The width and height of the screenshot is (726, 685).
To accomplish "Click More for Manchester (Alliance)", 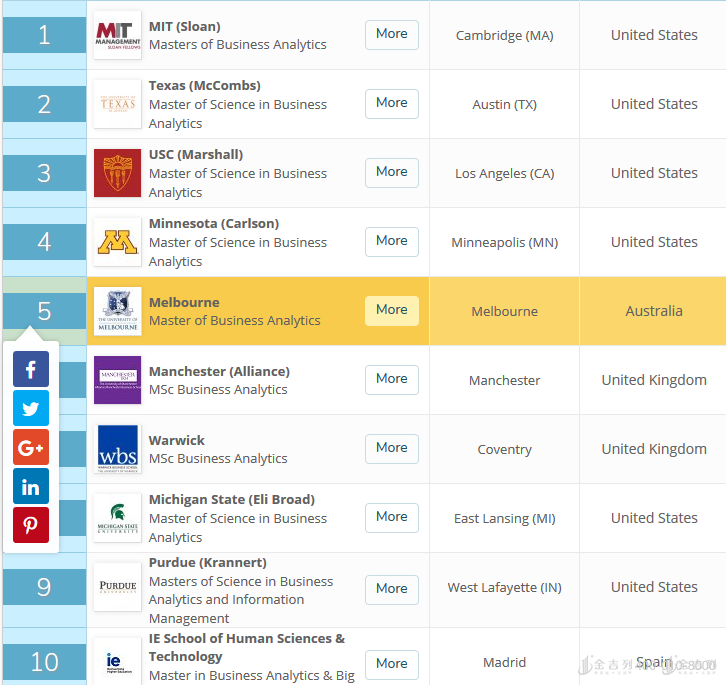I will 392,380.
